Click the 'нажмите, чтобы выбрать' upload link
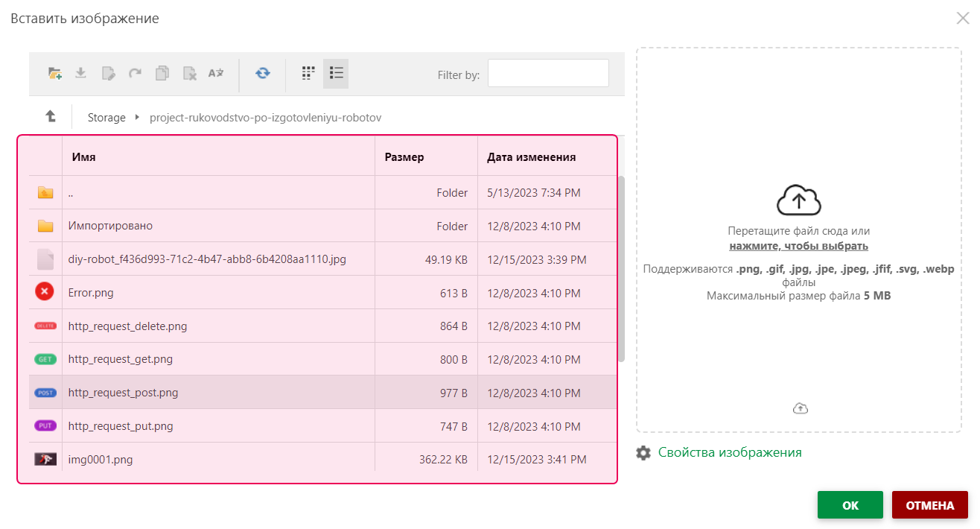980x529 pixels. pyautogui.click(x=798, y=246)
